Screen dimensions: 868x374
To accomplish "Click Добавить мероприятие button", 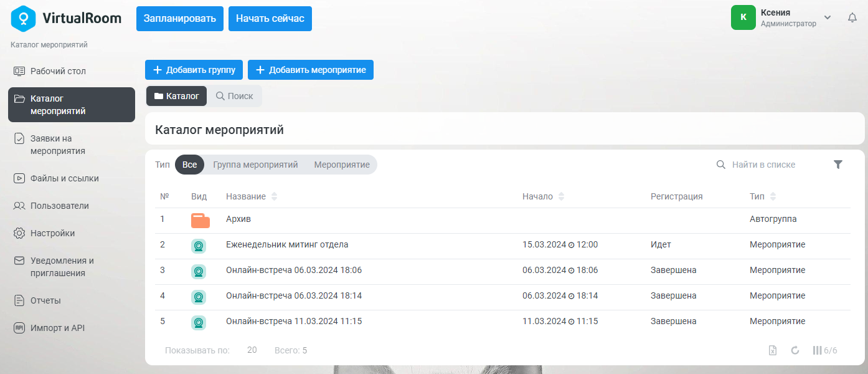I will point(311,70).
